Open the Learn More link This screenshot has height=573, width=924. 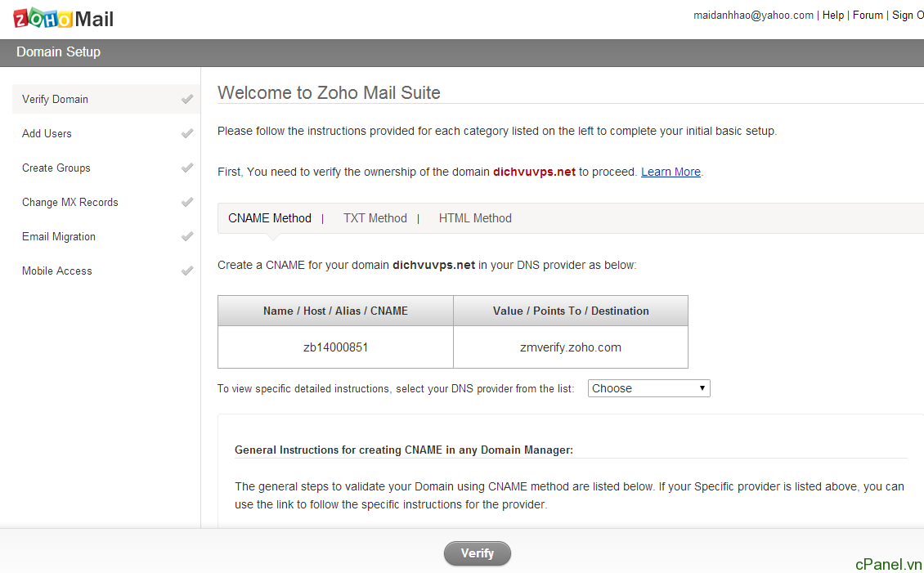coord(671,172)
